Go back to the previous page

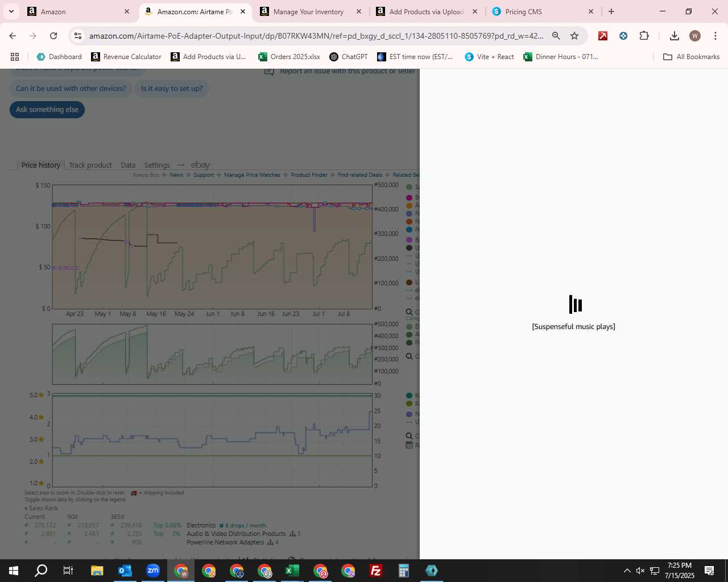[13, 36]
